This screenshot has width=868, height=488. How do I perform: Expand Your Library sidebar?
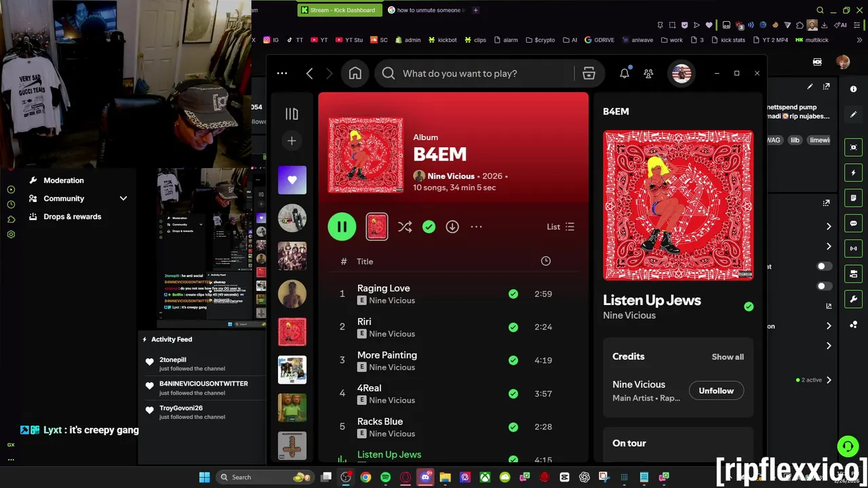(x=292, y=114)
